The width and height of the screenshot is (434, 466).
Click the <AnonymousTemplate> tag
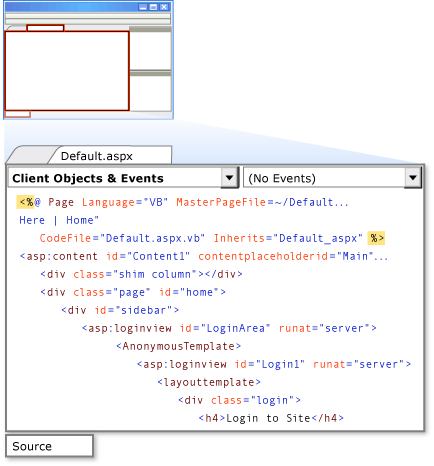pyautogui.click(x=178, y=346)
